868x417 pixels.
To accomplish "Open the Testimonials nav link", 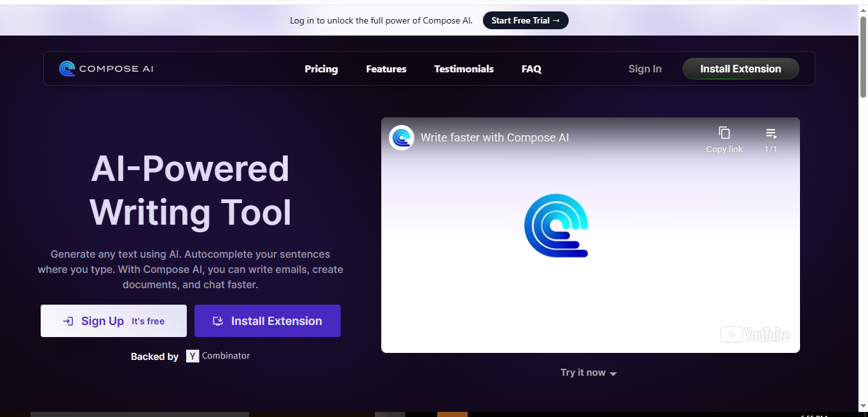I will [464, 69].
